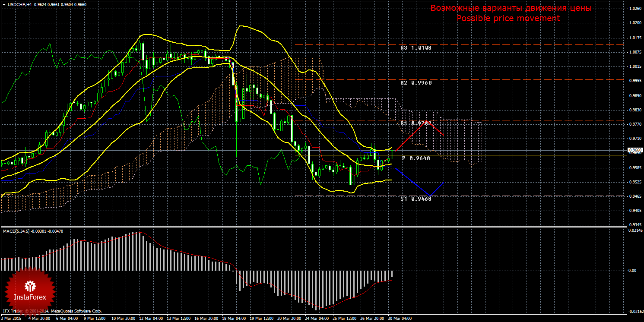
Task: Click the S1 0.9468 support label
Action: tap(416, 199)
